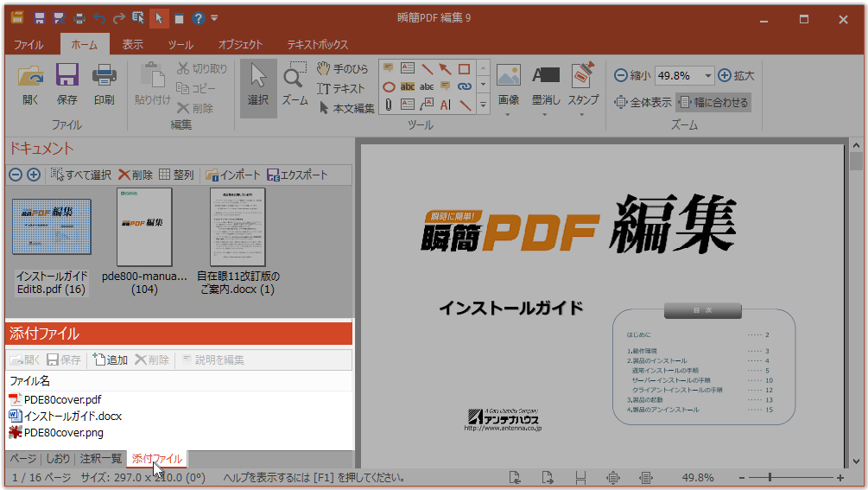Image resolution: width=868 pixels, height=490 pixels.
Task: Click the help question mark icon
Action: click(x=198, y=18)
